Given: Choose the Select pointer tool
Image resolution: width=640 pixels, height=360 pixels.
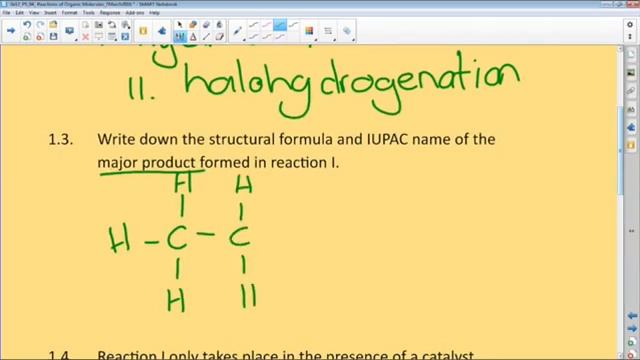Looking at the screenshot, I should pyautogui.click(x=179, y=24).
